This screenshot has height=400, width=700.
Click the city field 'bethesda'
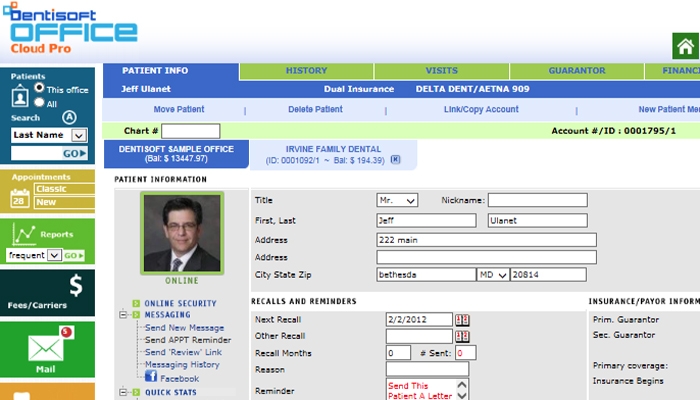426,275
